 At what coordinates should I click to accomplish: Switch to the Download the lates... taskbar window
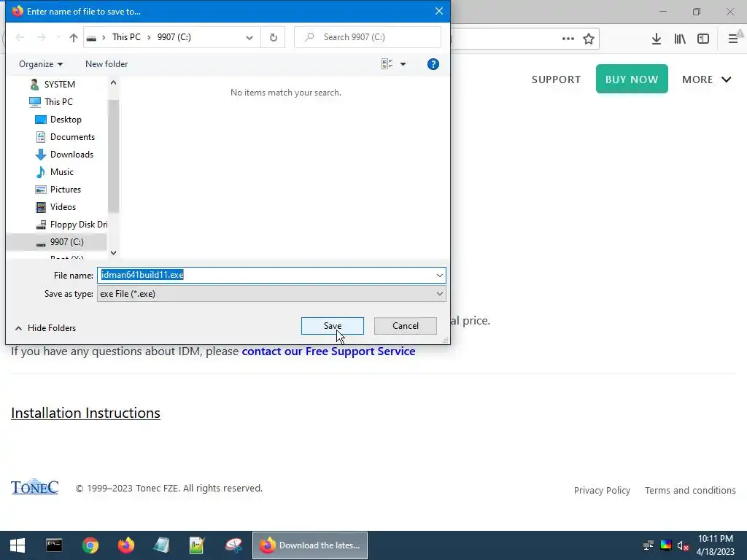pos(310,545)
